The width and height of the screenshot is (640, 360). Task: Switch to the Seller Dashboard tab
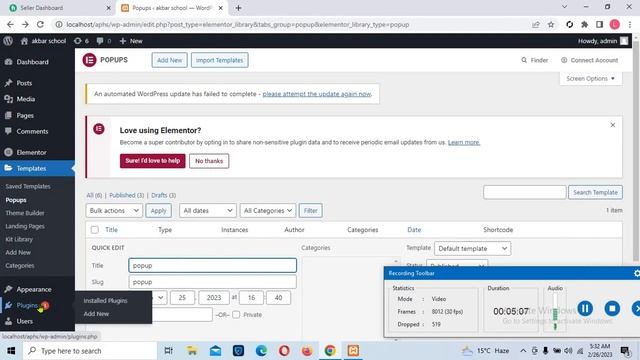(59, 8)
